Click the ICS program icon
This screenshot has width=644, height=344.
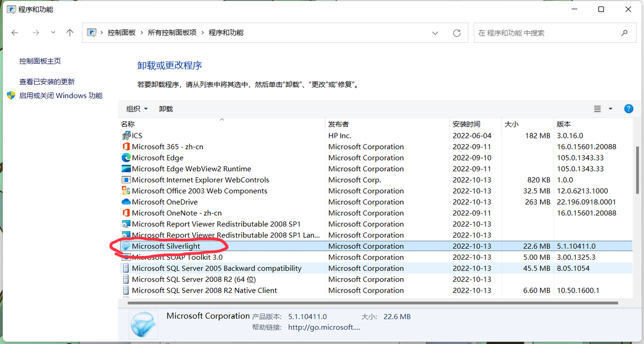(x=126, y=136)
